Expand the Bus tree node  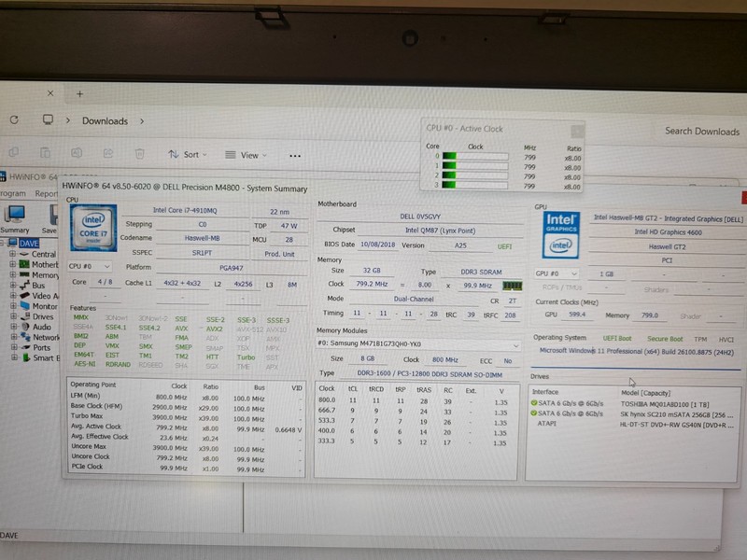(x=12, y=286)
